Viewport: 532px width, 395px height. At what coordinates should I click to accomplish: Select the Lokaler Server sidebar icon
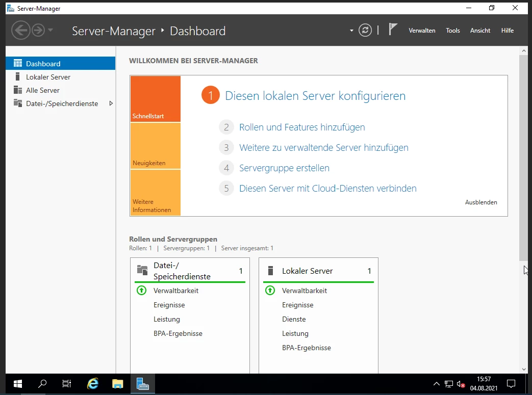point(18,77)
